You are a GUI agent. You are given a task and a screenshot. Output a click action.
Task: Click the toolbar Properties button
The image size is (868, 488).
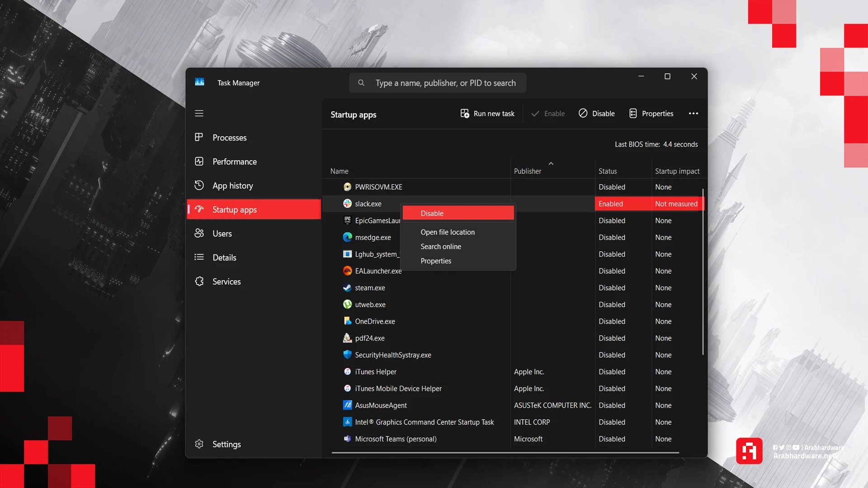coord(651,114)
